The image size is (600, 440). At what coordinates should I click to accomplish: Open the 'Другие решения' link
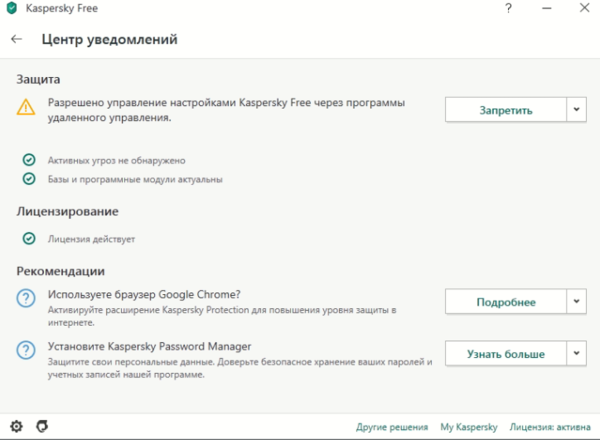[x=392, y=427]
